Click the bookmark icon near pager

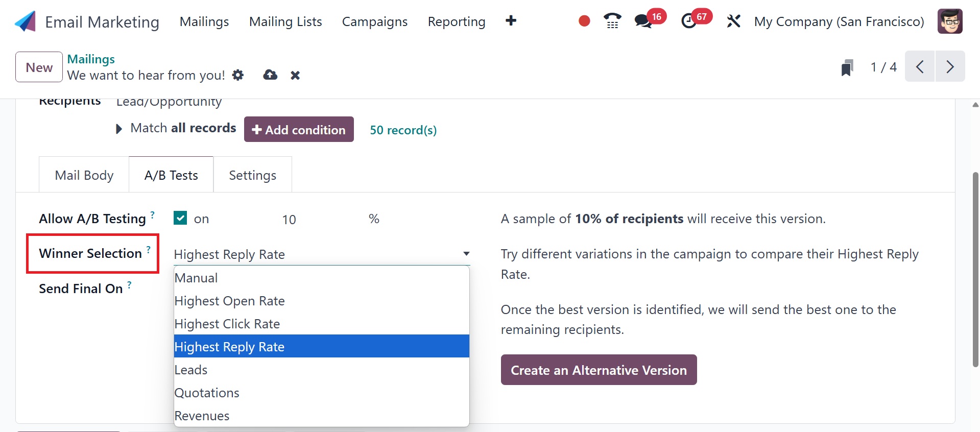pyautogui.click(x=847, y=67)
